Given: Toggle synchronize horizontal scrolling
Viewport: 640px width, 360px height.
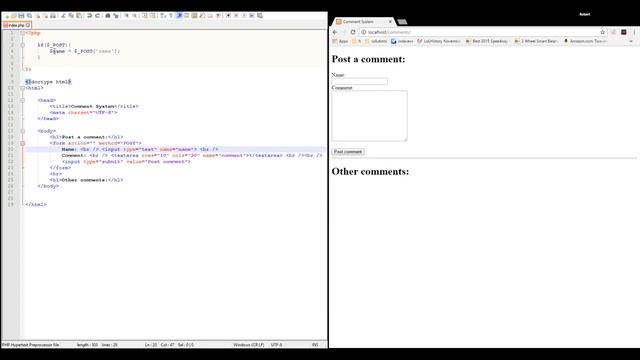Looking at the screenshot, I should 152,16.
